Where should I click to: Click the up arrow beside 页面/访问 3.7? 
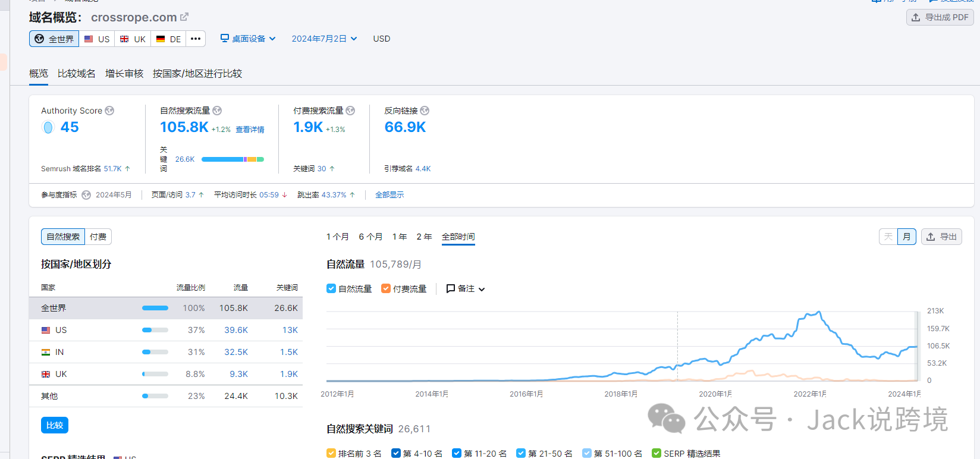[x=201, y=195]
